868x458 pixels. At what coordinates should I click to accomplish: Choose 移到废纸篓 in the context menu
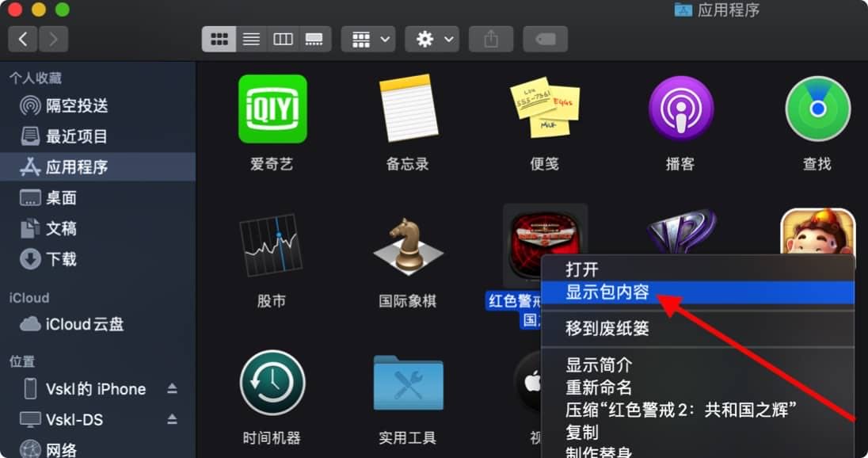pyautogui.click(x=698, y=328)
